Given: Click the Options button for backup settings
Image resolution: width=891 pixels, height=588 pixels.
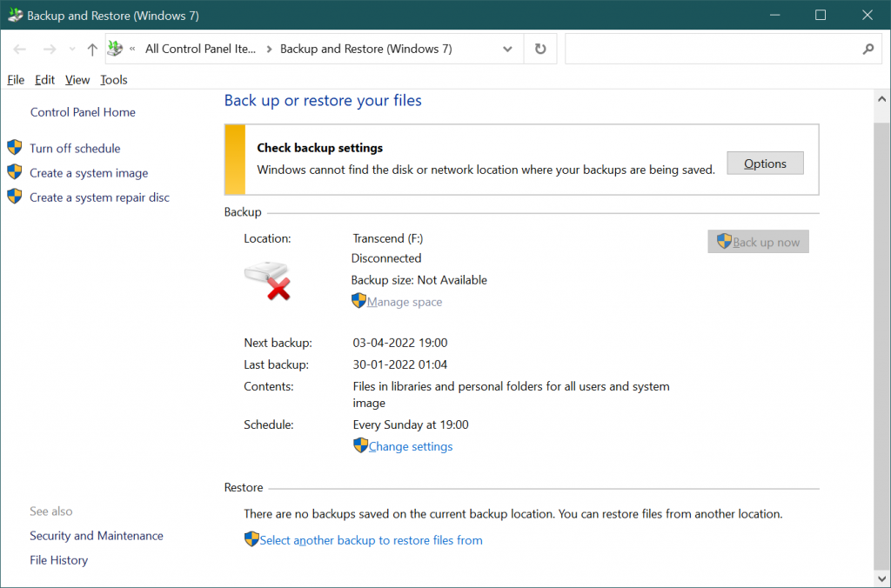Looking at the screenshot, I should 765,163.
